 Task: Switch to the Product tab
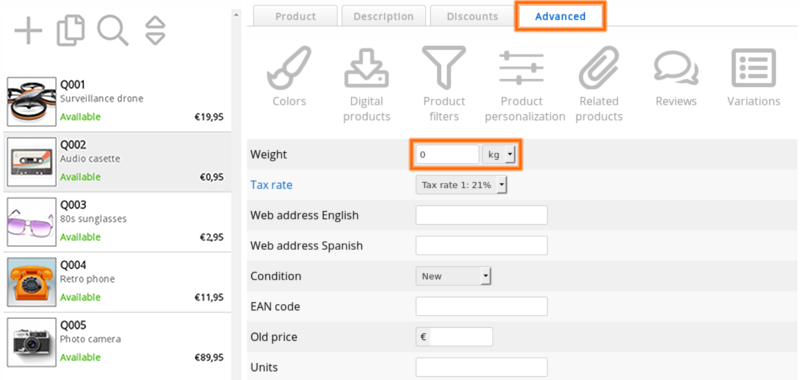click(x=295, y=16)
